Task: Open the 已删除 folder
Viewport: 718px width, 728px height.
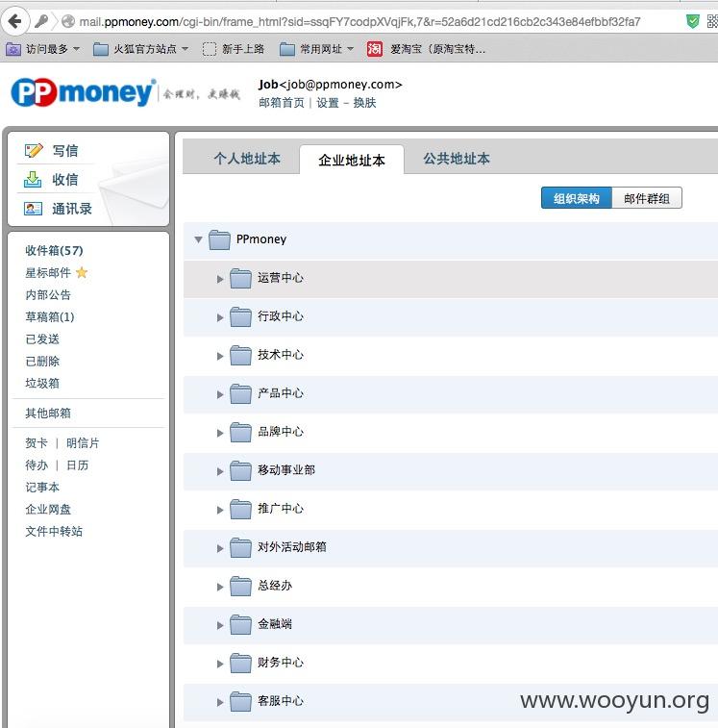Action: click(x=42, y=362)
